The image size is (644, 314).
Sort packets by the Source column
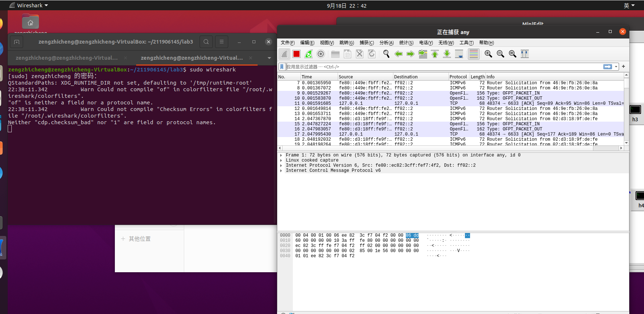[365, 77]
